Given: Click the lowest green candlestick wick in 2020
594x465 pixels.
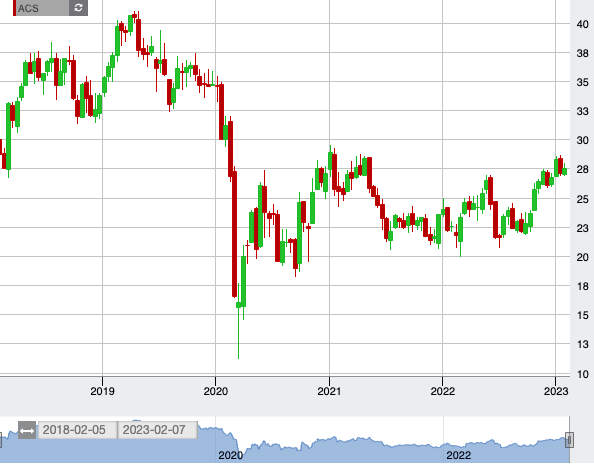Looking at the screenshot, I should (x=238, y=333).
